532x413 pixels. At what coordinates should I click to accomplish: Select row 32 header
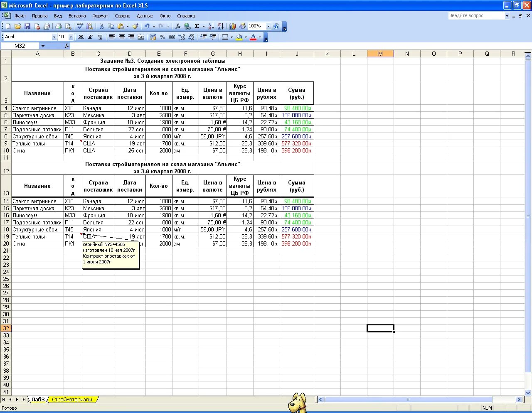pos(6,328)
